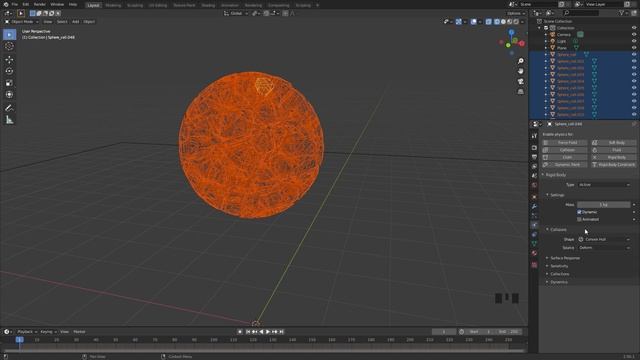
Task: Choose the Move tool
Action: pos(9,60)
